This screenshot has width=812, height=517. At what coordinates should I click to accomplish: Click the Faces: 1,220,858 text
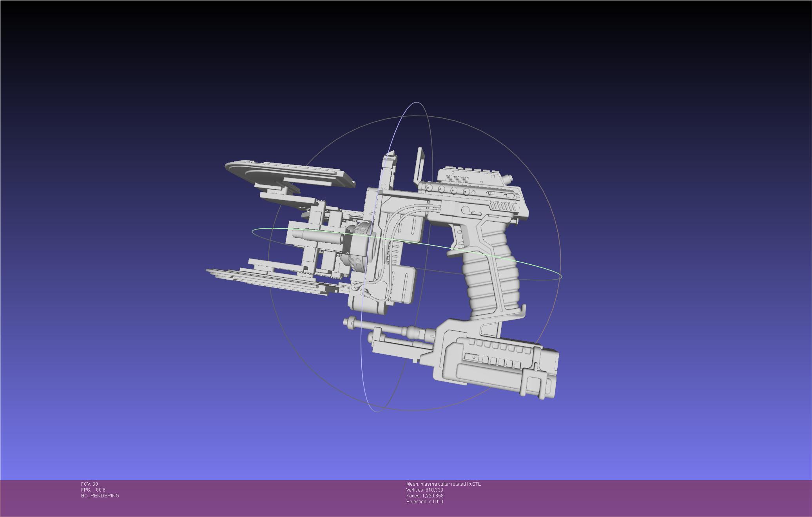[x=425, y=496]
